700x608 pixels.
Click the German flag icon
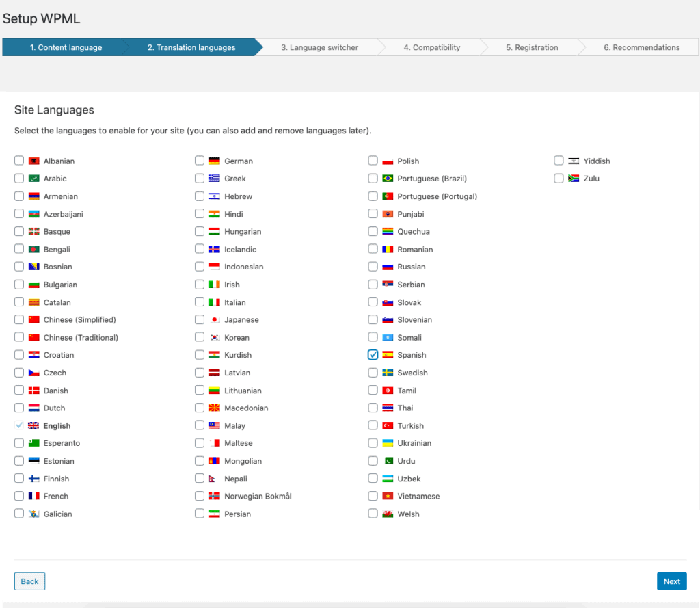click(x=214, y=161)
